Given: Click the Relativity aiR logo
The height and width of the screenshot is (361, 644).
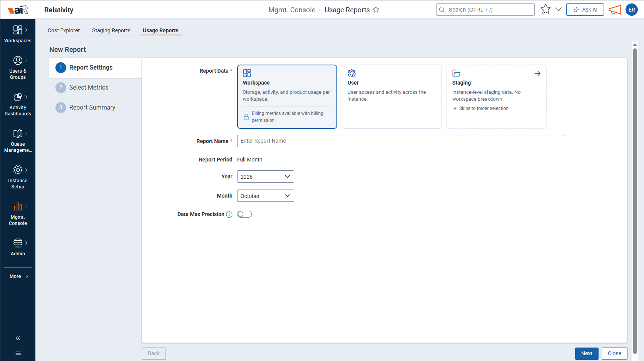Looking at the screenshot, I should point(18,10).
